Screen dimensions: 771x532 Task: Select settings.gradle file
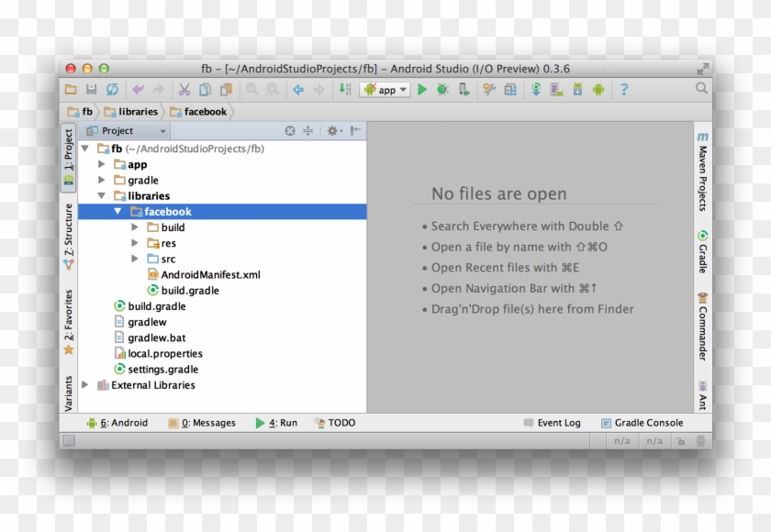tap(156, 369)
